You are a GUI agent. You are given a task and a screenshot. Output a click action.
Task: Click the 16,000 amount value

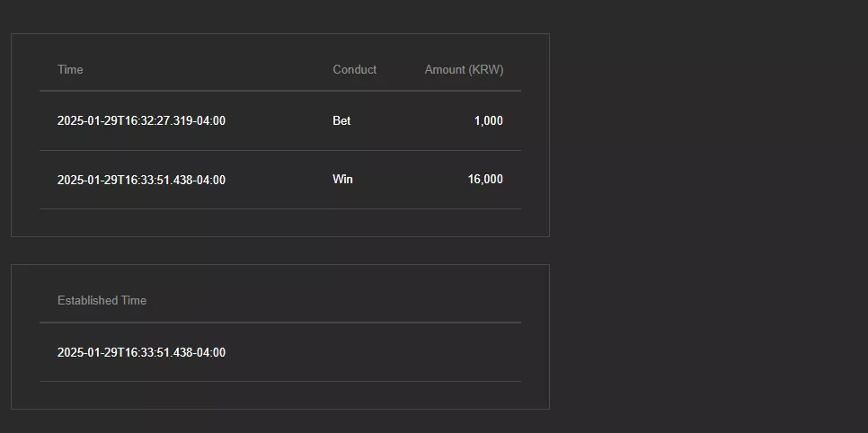[x=485, y=180]
